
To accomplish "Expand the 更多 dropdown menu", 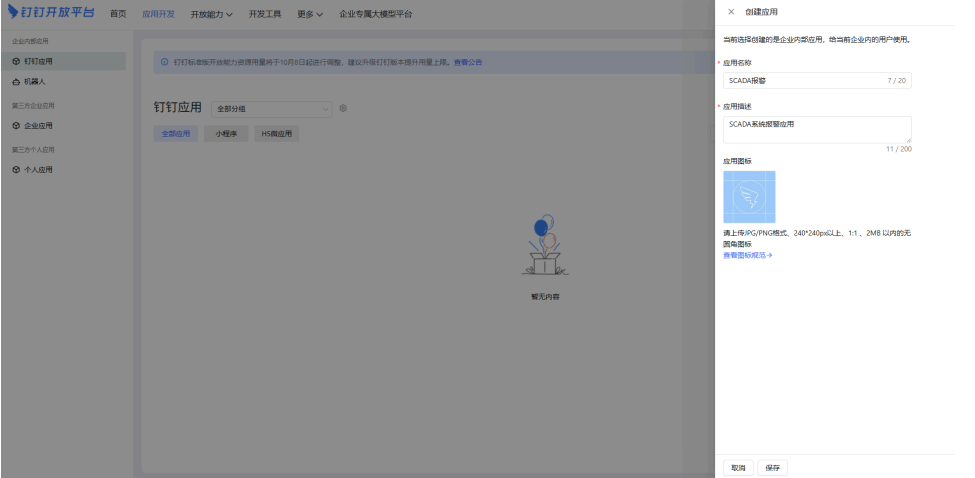I will pyautogui.click(x=310, y=14).
